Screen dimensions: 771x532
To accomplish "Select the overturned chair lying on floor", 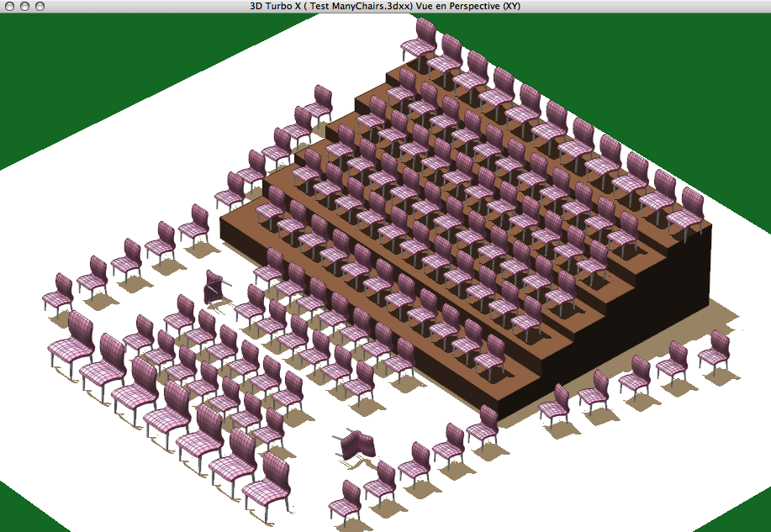I will (356, 444).
